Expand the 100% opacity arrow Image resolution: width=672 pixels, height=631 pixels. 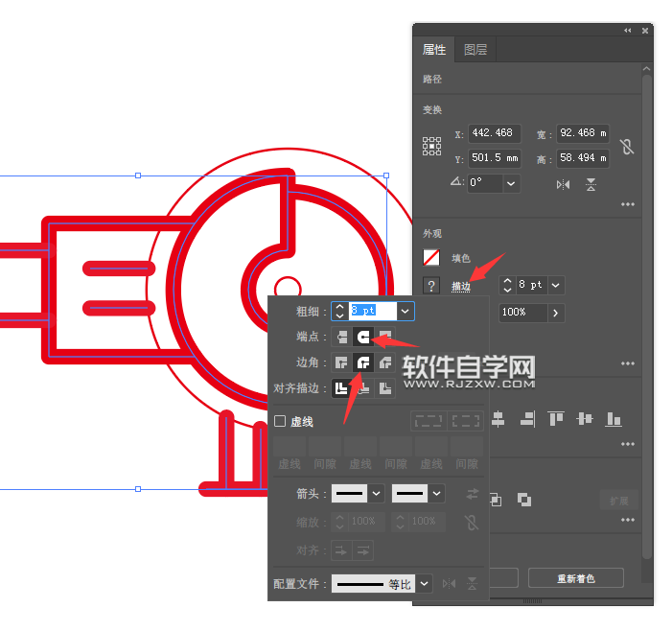(555, 313)
